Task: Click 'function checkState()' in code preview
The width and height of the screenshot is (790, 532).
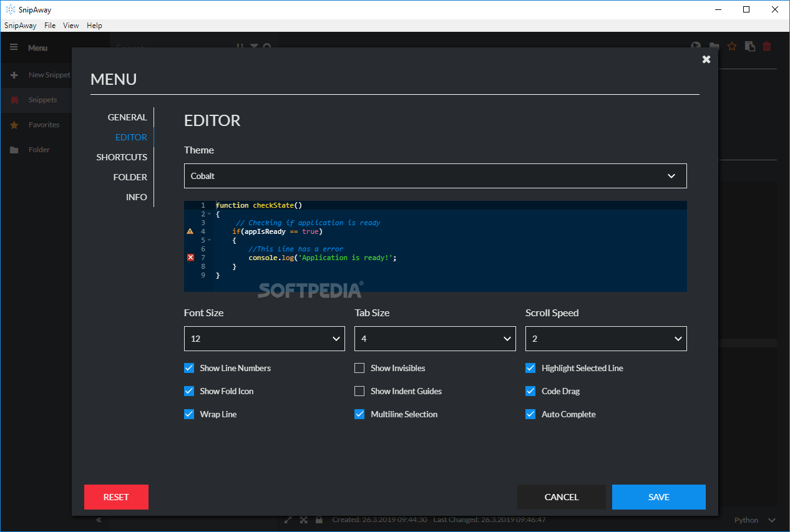Action: 259,205
